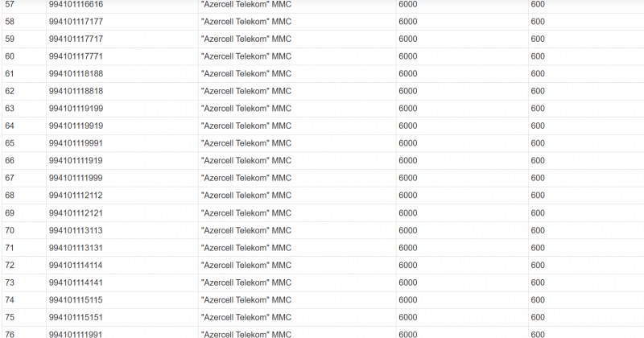This screenshot has width=644, height=338.
Task: Click phone number 994101113113
Action: tap(76, 230)
